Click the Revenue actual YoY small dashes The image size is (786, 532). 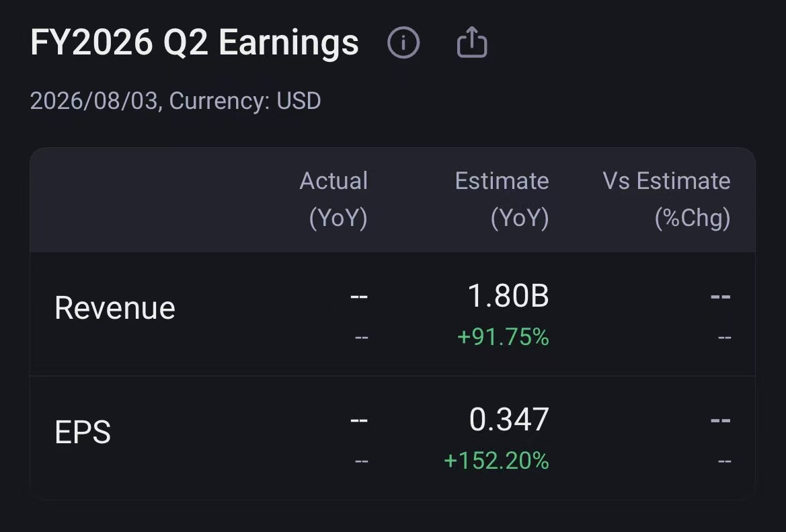(362, 338)
